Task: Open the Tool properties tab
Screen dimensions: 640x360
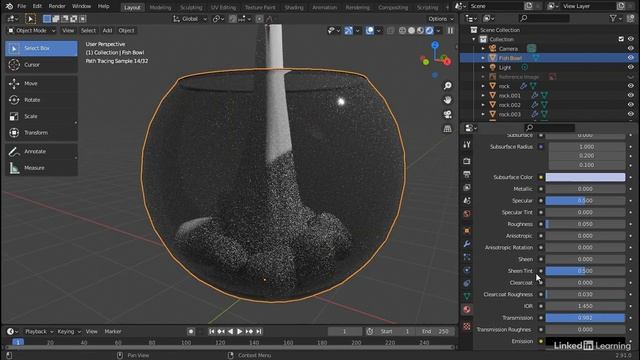Action: 467,144
